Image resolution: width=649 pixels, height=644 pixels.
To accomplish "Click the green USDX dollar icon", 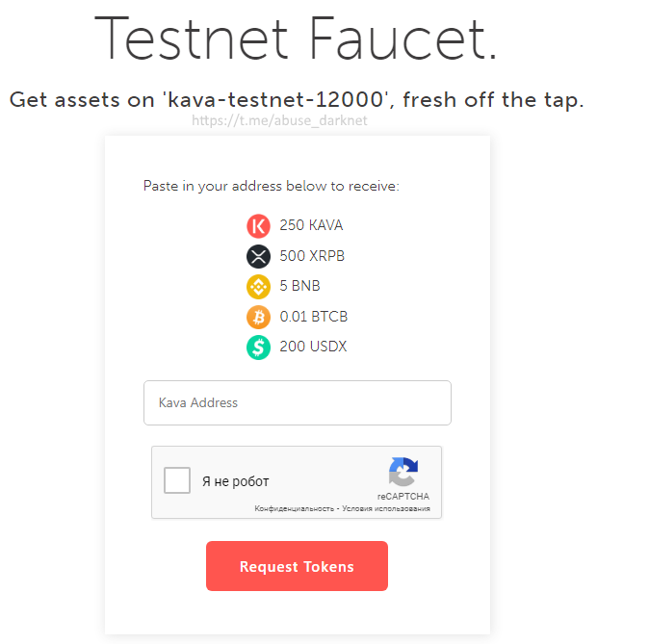I will click(x=258, y=347).
